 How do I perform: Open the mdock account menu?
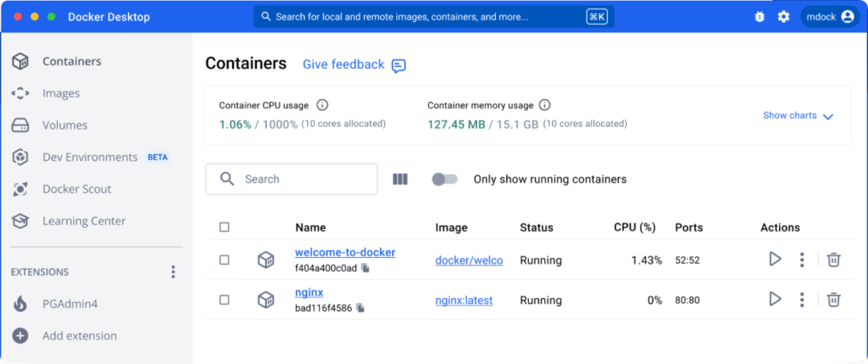(x=829, y=17)
